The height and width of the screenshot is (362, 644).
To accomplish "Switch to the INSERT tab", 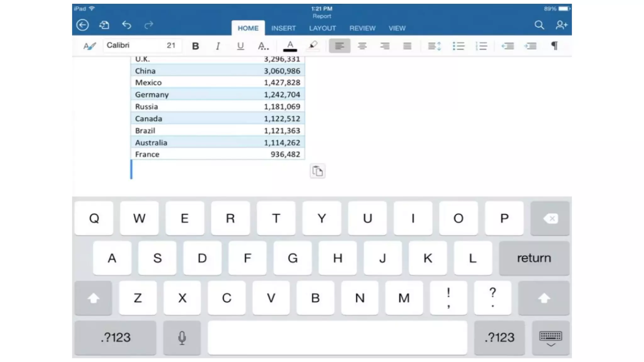I will coord(283,28).
